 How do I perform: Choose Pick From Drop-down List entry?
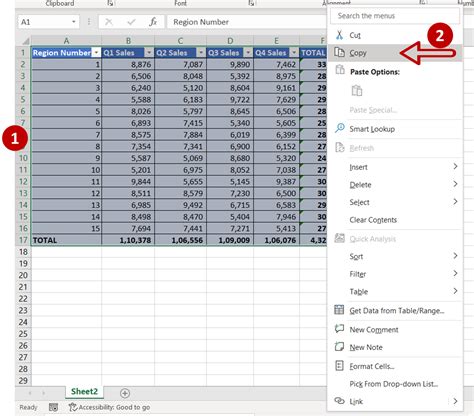(395, 384)
